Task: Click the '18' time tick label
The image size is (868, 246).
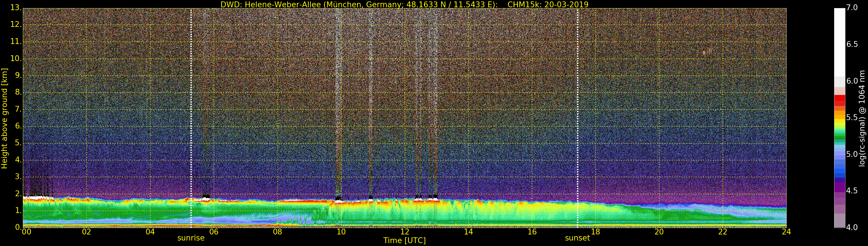Action: pos(596,232)
